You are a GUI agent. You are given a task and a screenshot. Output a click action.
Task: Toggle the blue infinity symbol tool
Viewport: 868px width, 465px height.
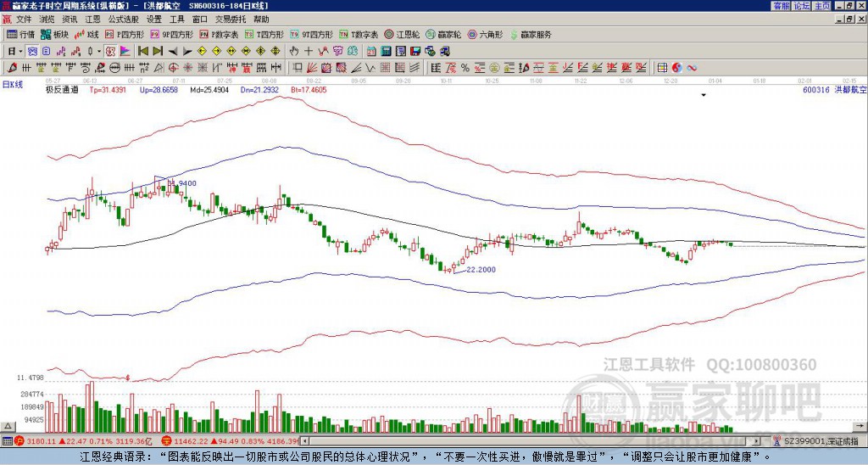pos(692,68)
